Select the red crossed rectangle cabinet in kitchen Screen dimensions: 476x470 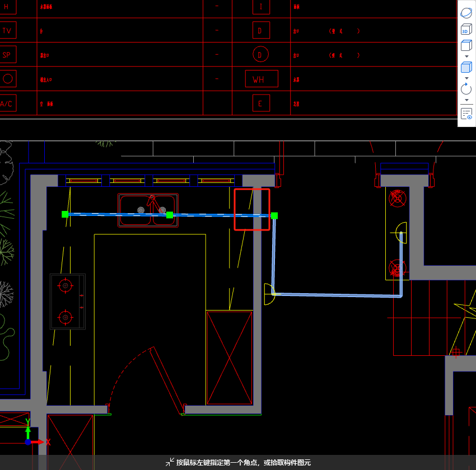(230, 358)
